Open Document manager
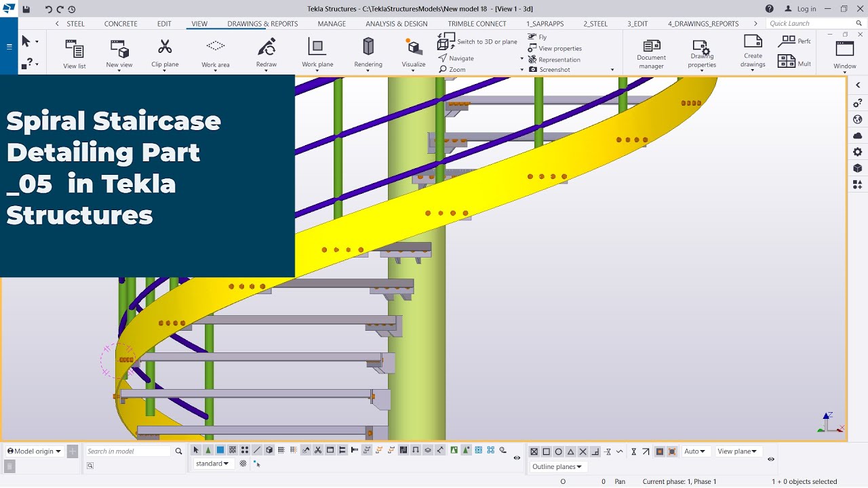 point(651,54)
